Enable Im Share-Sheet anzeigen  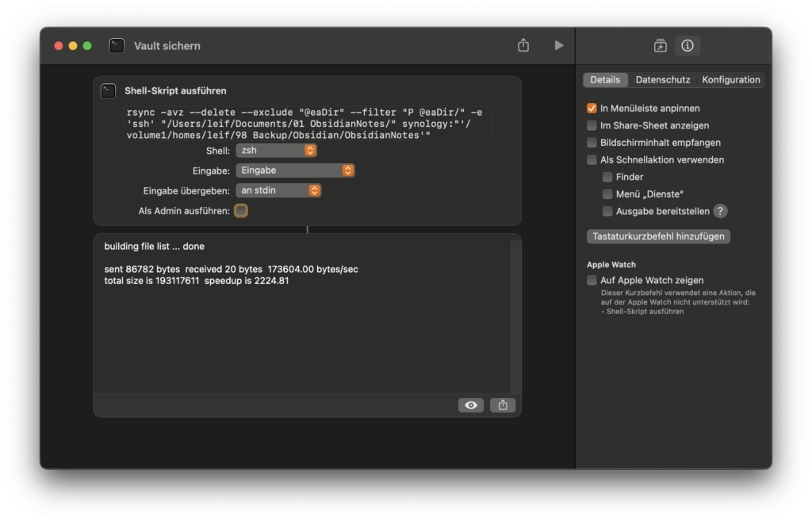[592, 125]
